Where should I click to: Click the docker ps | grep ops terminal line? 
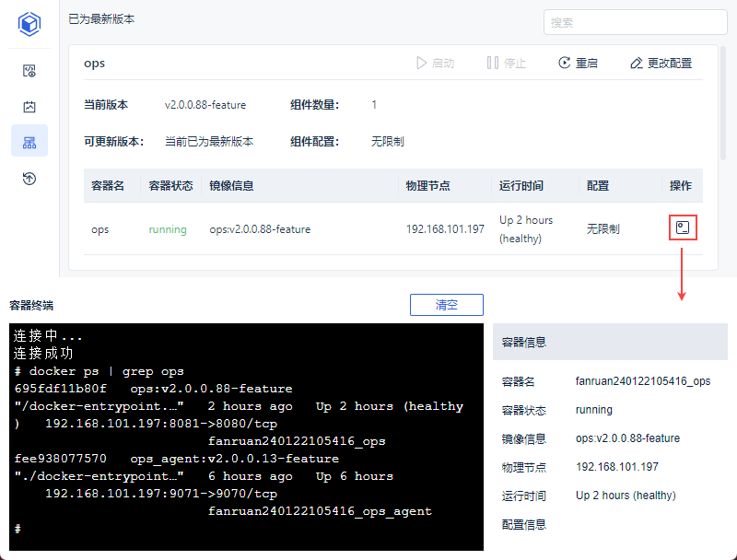click(99, 371)
